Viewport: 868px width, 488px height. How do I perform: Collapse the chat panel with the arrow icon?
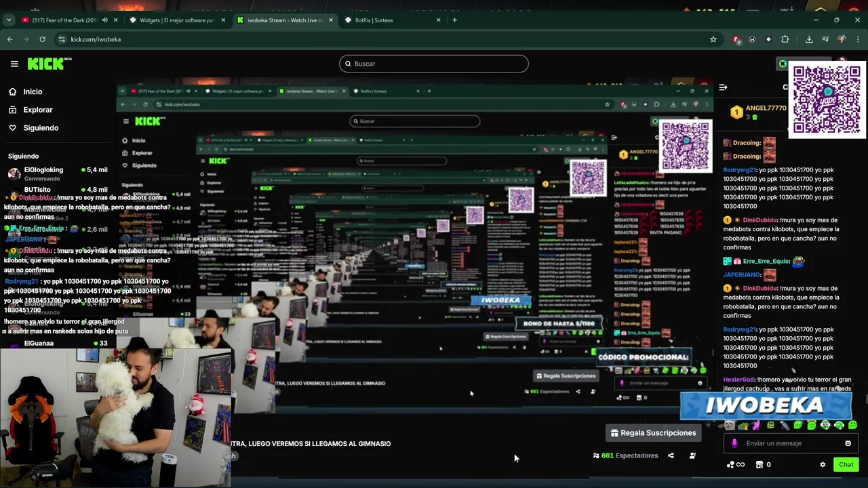(x=723, y=87)
